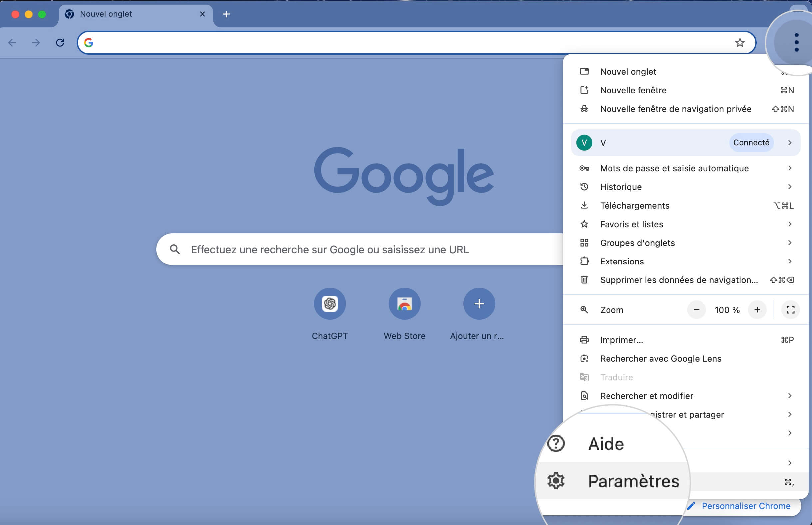Click the 100 % zoom value
812x525 pixels.
[x=727, y=310]
